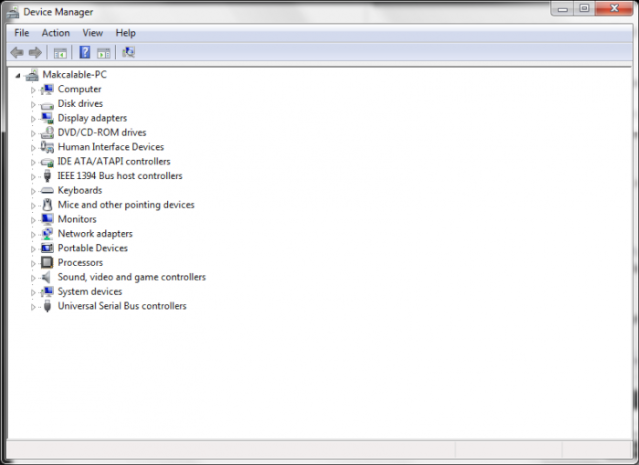Image resolution: width=639 pixels, height=465 pixels.
Task: Click the Makcalable-PC computer icon
Action: tap(32, 75)
